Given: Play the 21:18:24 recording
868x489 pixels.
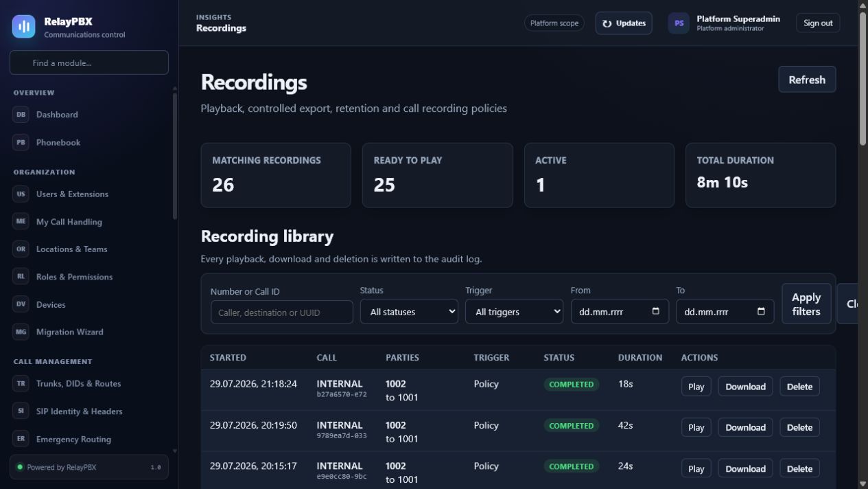Looking at the screenshot, I should click(696, 386).
